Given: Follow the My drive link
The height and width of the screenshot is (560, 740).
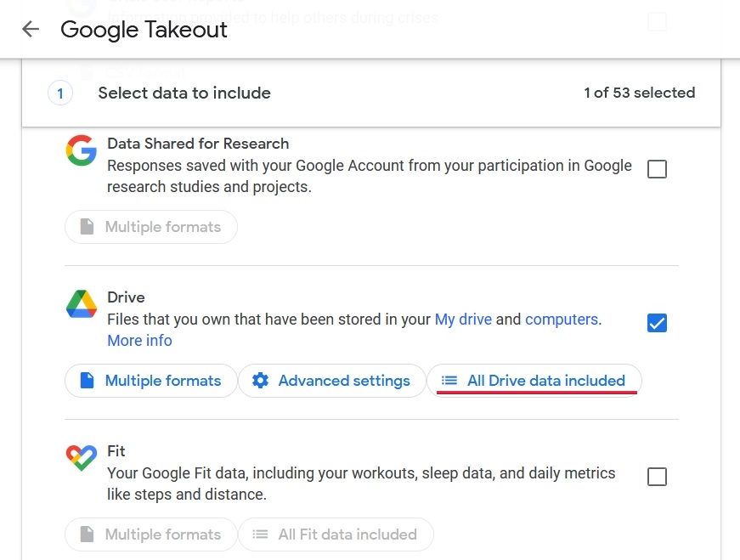Looking at the screenshot, I should (463, 320).
